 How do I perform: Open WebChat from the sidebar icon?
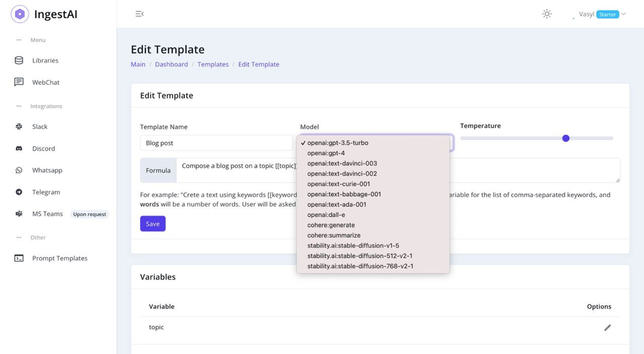(x=19, y=82)
